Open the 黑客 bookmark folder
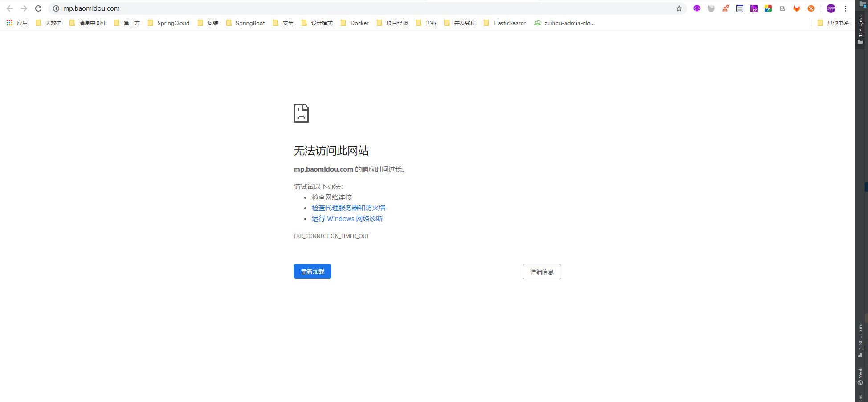The image size is (868, 402). click(x=426, y=23)
